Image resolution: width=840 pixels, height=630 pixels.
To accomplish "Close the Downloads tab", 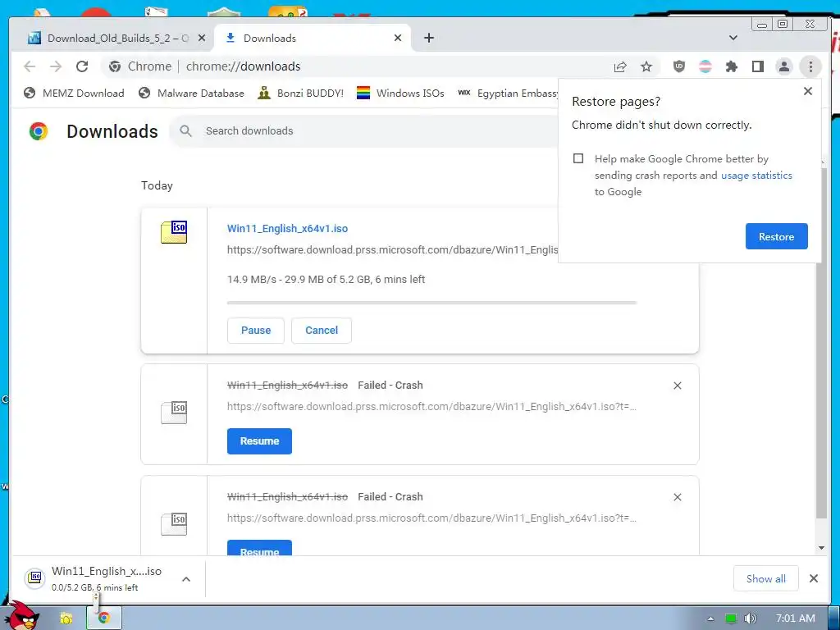I will [398, 38].
